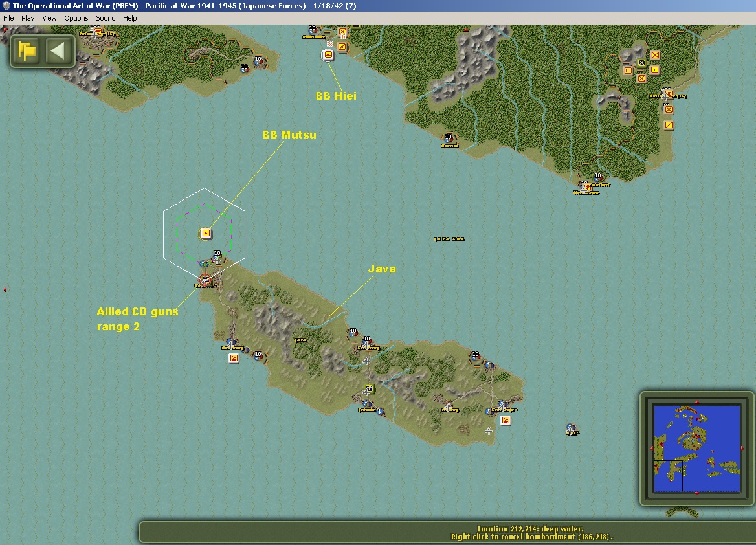Click the 10 marker on Java's northeast coast

(475, 355)
